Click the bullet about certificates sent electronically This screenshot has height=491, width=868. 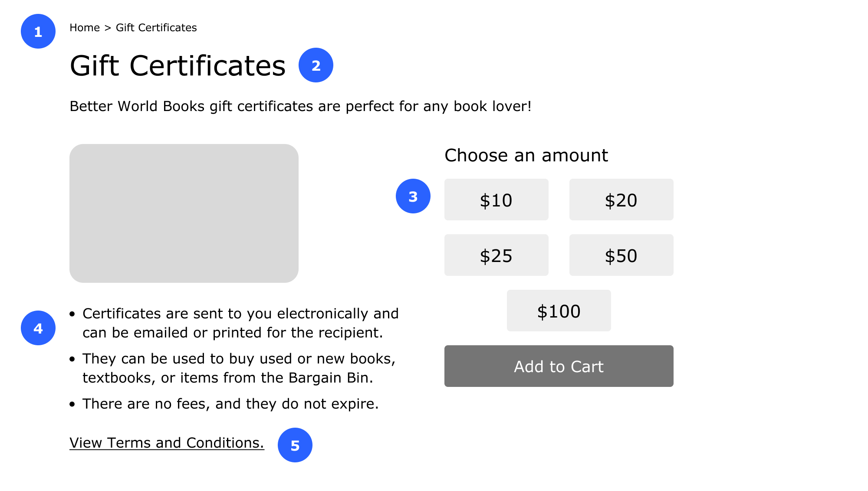pyautogui.click(x=240, y=323)
